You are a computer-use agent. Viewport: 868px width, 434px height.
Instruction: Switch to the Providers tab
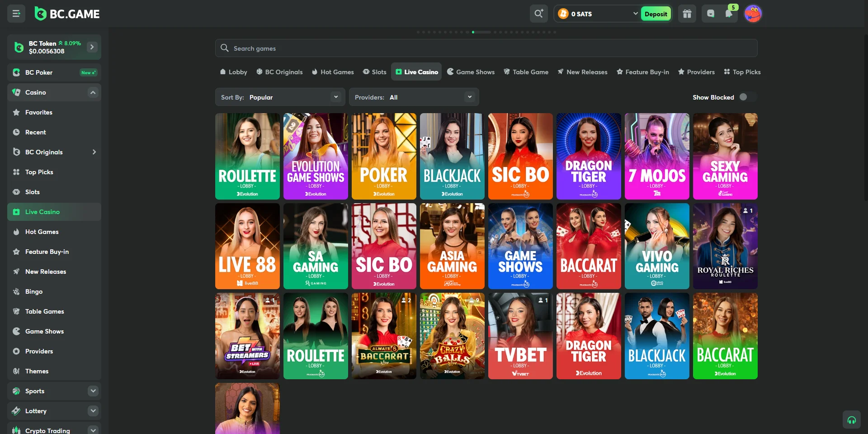coord(696,72)
